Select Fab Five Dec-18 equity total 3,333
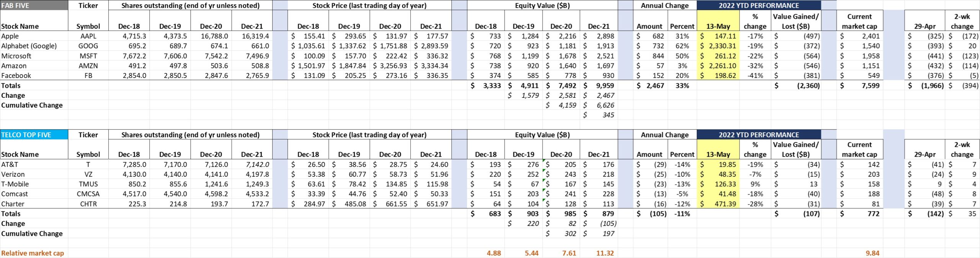The image size is (980, 258). pos(486,86)
